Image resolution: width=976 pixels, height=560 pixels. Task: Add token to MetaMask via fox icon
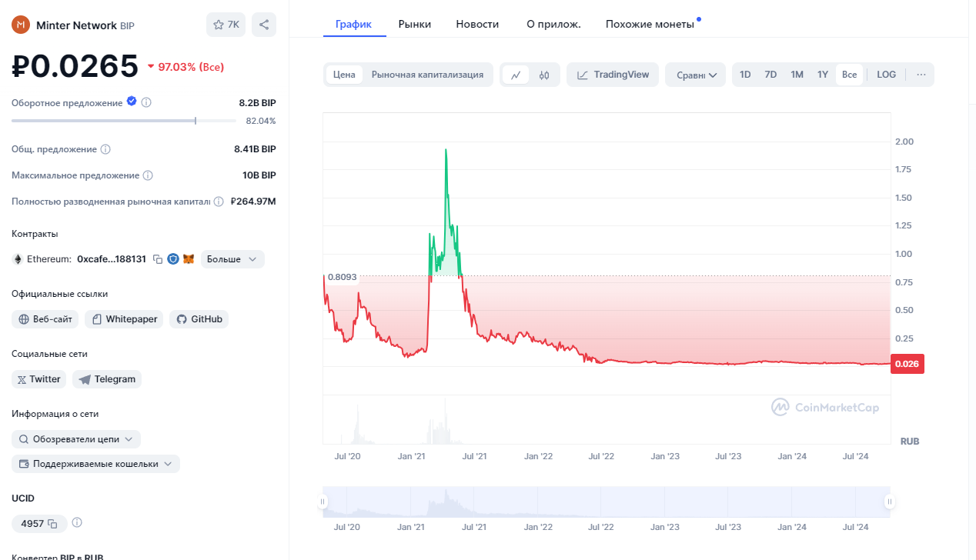click(x=189, y=259)
